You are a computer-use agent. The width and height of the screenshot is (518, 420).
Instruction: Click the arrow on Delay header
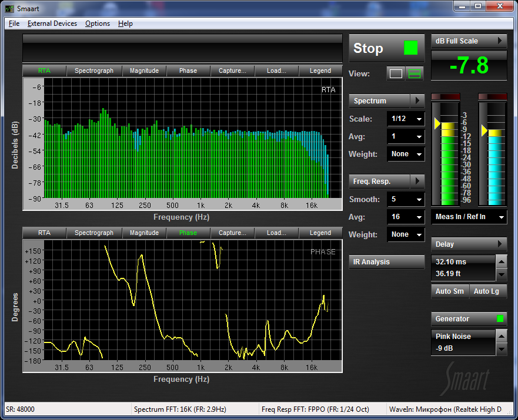[x=500, y=244]
